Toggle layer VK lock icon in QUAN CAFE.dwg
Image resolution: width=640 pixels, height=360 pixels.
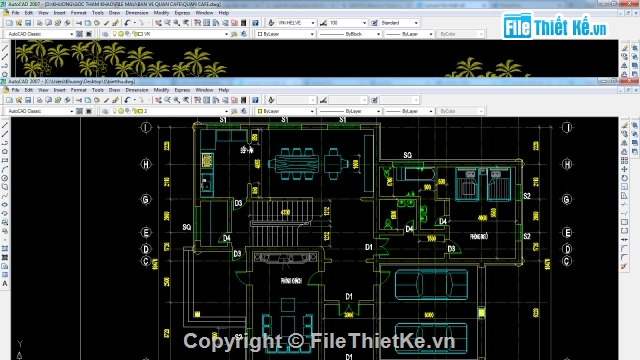click(x=135, y=34)
